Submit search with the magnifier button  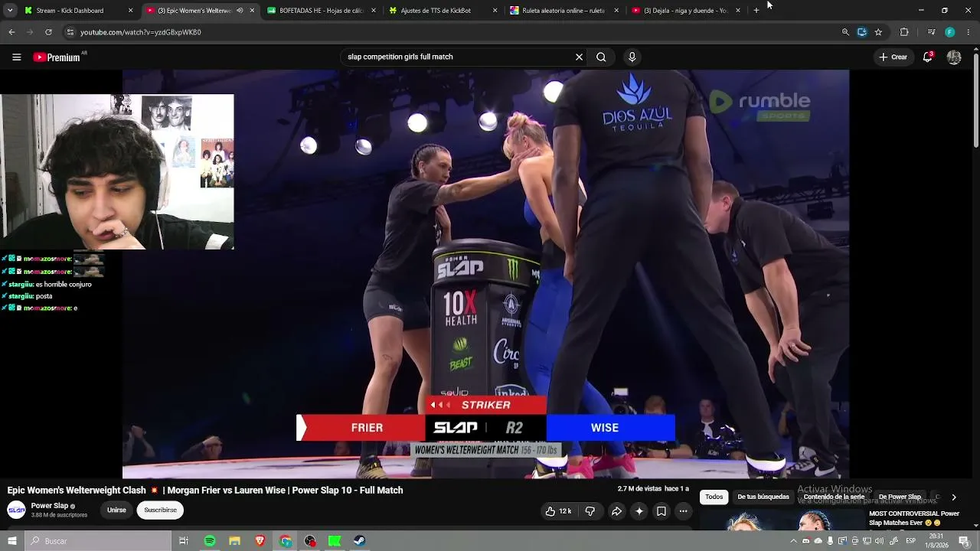[x=601, y=57]
